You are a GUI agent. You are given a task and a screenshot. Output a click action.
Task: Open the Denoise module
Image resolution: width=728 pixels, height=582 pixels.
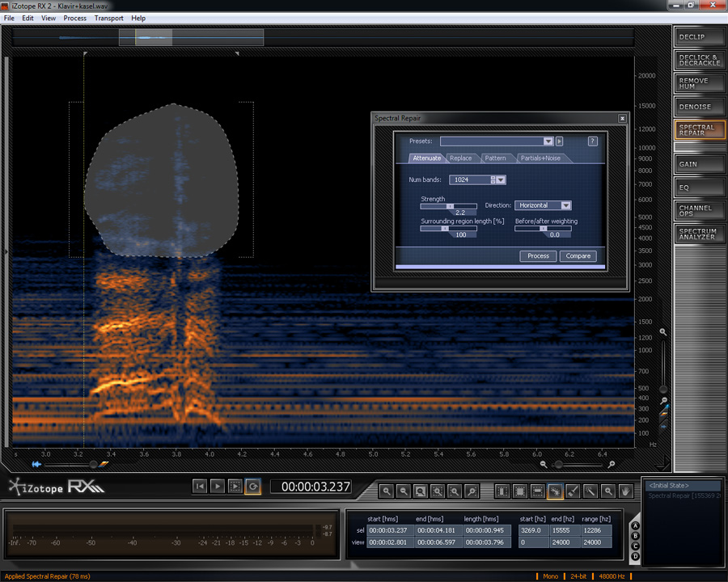point(700,107)
